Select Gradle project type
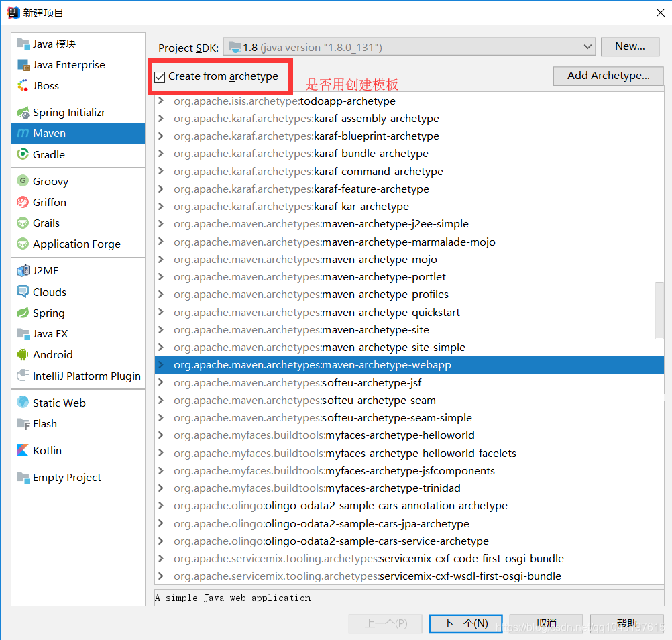The height and width of the screenshot is (640, 672). coord(78,154)
